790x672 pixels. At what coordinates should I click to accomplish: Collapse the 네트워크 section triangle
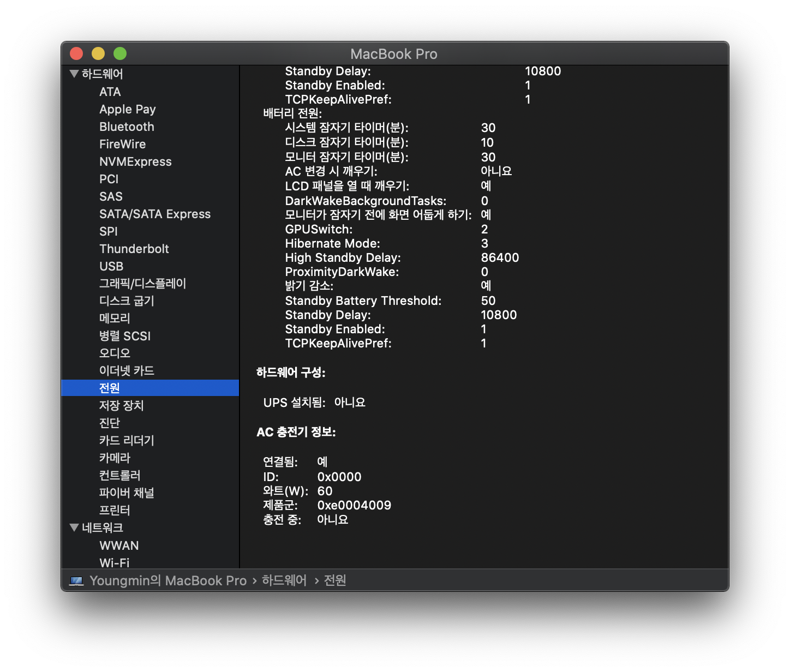pos(75,527)
